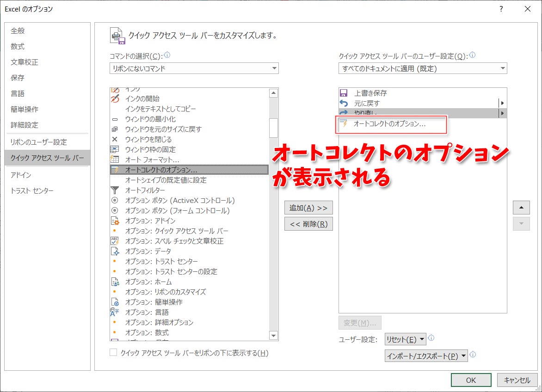Click the オプション: データ icon
Viewport: 542px width, 392px height.
pyautogui.click(x=115, y=251)
